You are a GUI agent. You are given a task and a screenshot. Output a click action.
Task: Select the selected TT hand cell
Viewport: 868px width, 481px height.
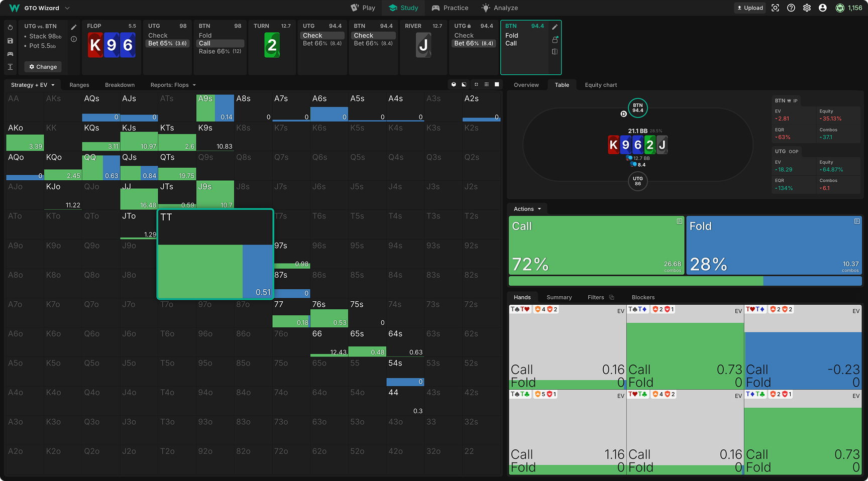(215, 254)
